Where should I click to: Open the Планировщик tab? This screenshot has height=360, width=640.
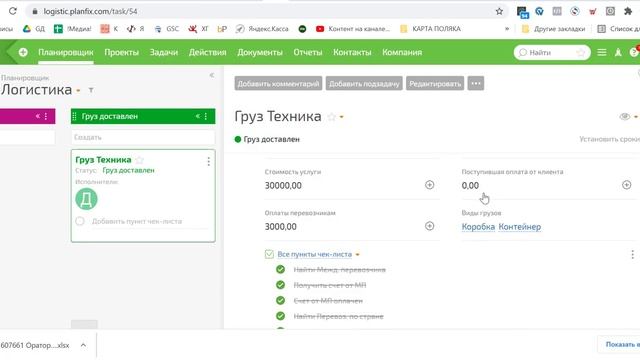pyautogui.click(x=66, y=52)
